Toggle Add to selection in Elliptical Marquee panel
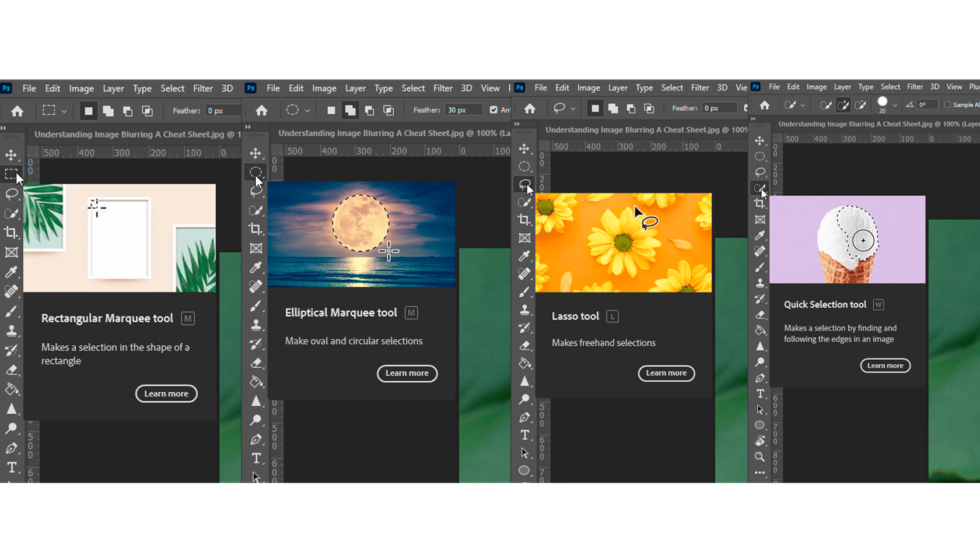This screenshot has height=545, width=980. (350, 110)
